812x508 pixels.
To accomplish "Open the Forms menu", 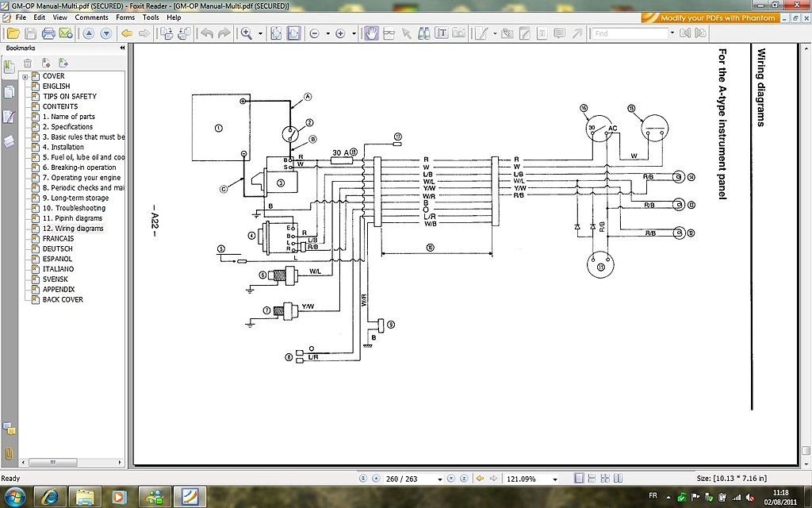I will (125, 17).
